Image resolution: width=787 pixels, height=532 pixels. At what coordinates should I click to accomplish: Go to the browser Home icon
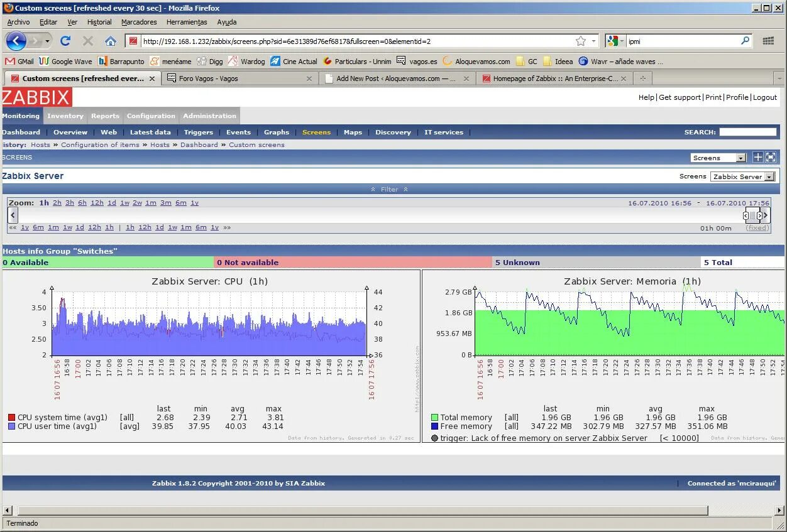tap(111, 41)
